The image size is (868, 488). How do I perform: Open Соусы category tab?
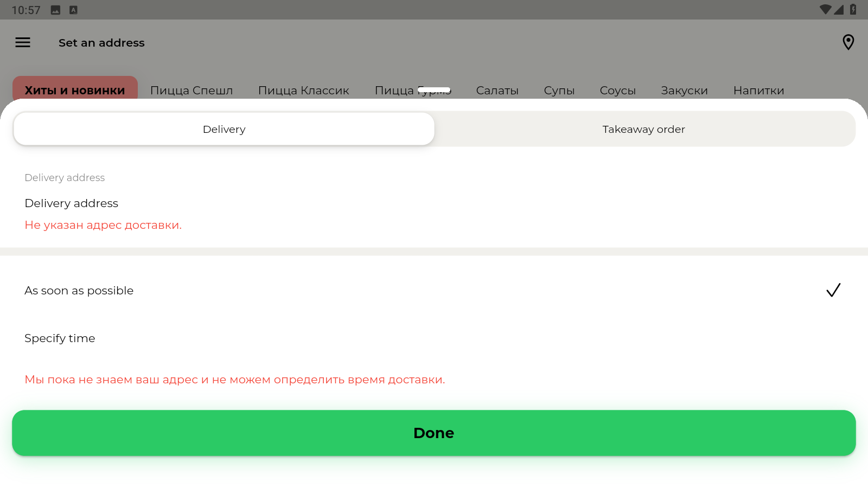[x=618, y=91]
